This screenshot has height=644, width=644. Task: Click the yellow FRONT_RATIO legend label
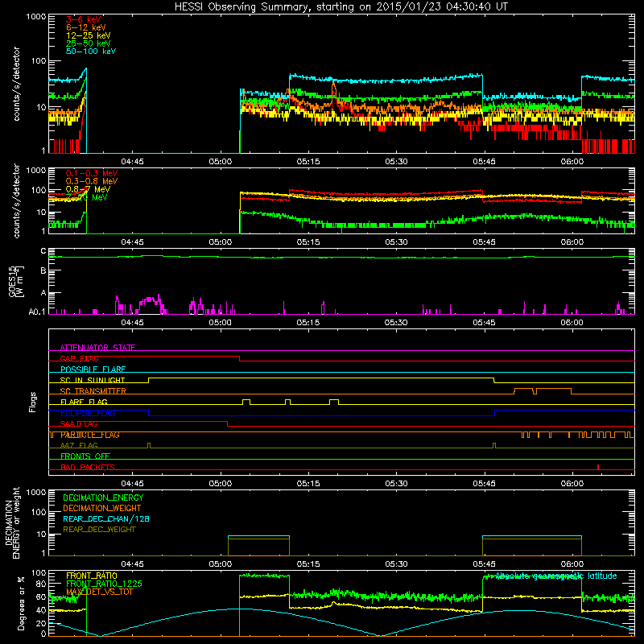tap(92, 576)
